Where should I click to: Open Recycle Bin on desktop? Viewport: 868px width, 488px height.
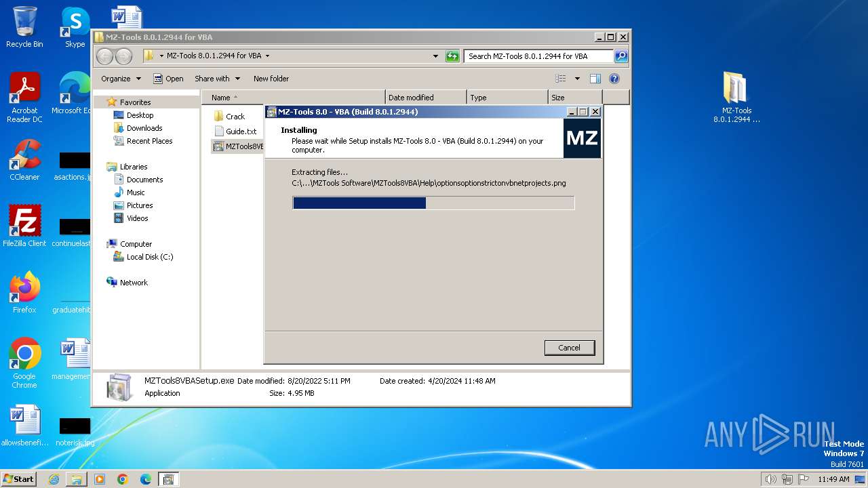coord(24,27)
